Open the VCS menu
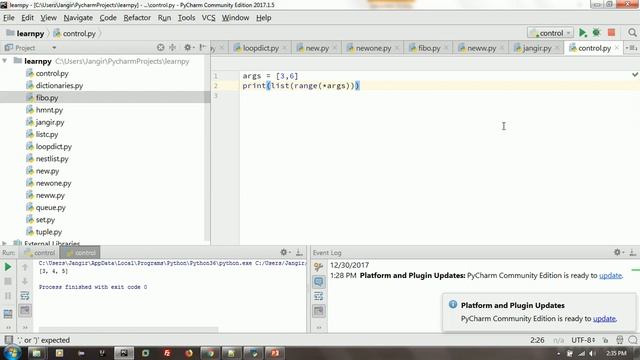640x360 pixels. tap(208, 18)
